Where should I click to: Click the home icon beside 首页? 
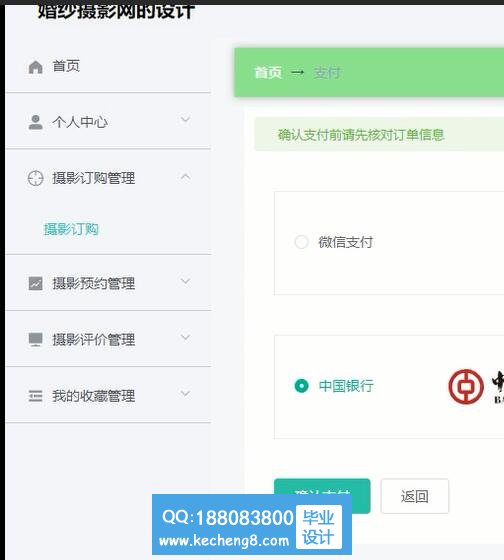pos(35,67)
